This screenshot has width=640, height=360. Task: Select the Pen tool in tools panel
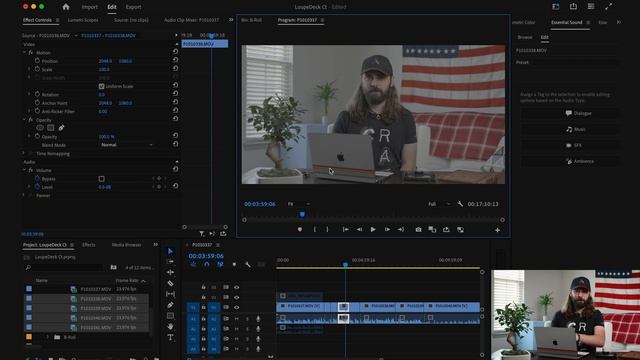tap(171, 305)
